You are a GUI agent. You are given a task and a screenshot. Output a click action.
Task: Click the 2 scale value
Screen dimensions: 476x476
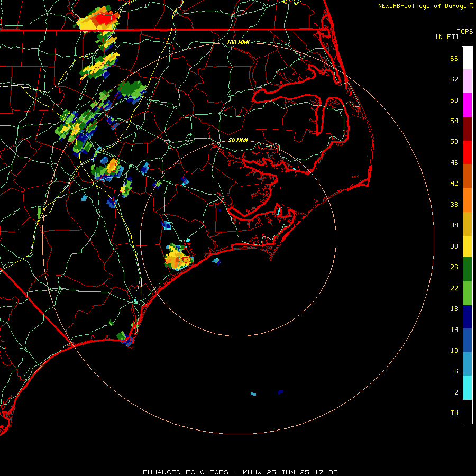click(x=456, y=392)
